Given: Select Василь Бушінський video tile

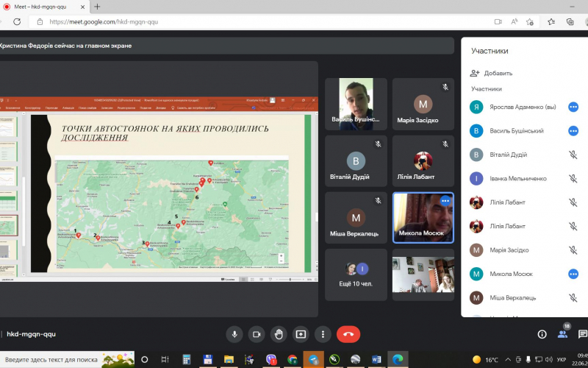Looking at the screenshot, I should 356,104.
